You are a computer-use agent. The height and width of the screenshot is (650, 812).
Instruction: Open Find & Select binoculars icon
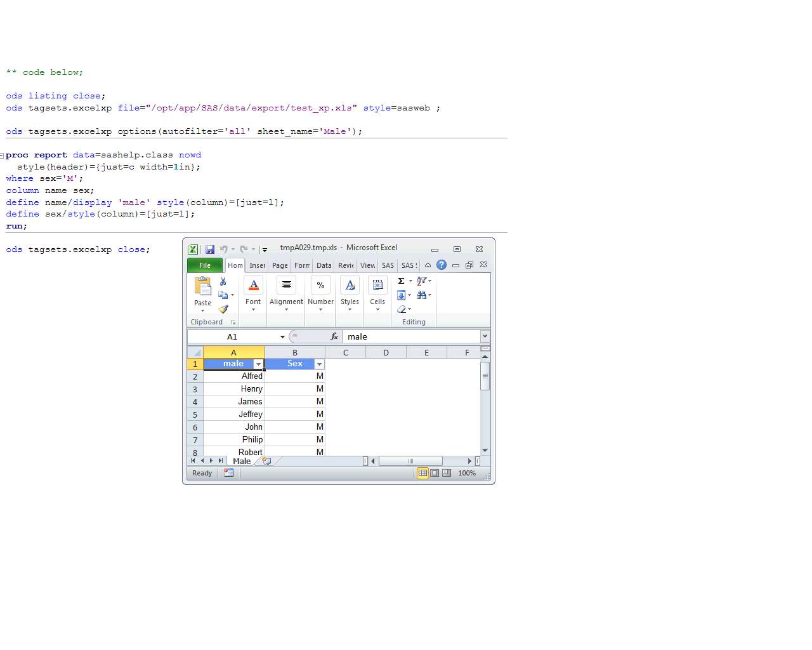[x=422, y=295]
